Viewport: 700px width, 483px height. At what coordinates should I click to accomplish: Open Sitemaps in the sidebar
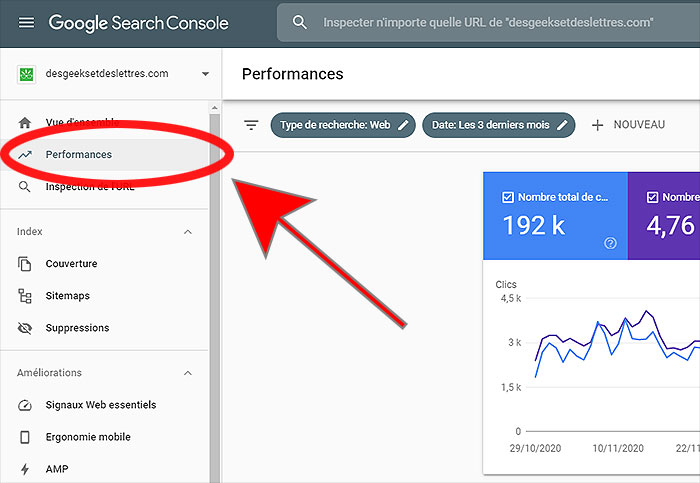point(104,296)
